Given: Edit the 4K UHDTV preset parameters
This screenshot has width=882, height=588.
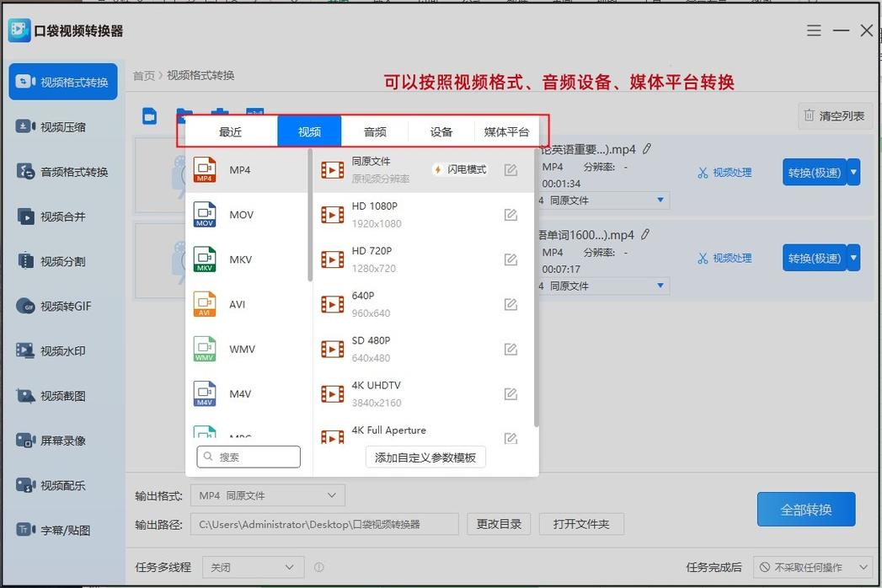Looking at the screenshot, I should [x=510, y=394].
